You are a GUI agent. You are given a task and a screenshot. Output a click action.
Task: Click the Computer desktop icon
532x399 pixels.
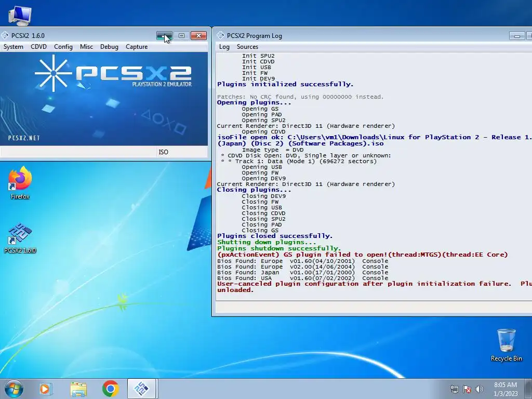coord(20,15)
